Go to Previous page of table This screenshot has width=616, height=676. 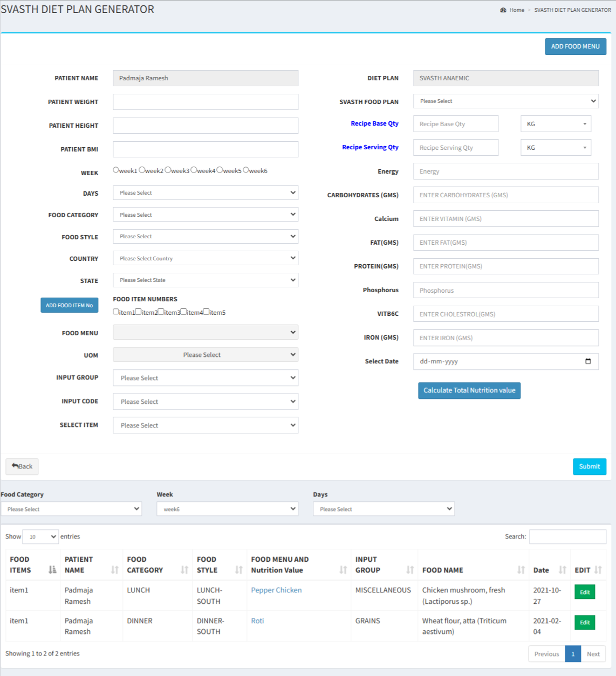546,654
